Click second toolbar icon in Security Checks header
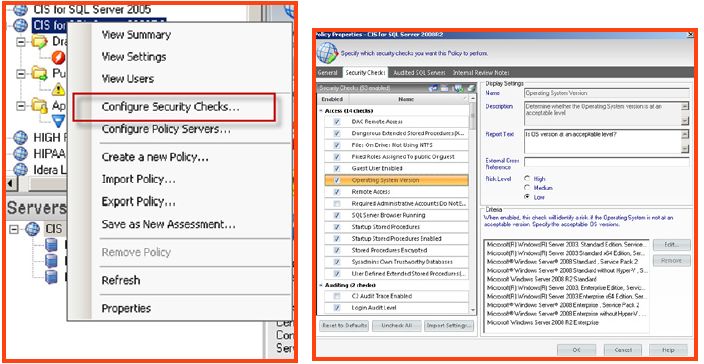Viewport: 704px width, 364px height. pyautogui.click(x=445, y=88)
